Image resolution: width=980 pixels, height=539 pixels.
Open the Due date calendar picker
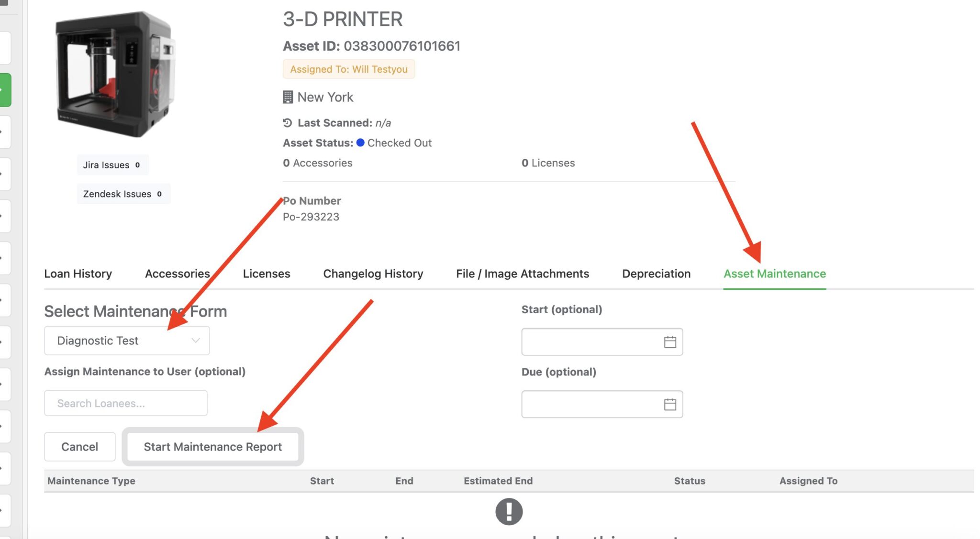point(670,404)
